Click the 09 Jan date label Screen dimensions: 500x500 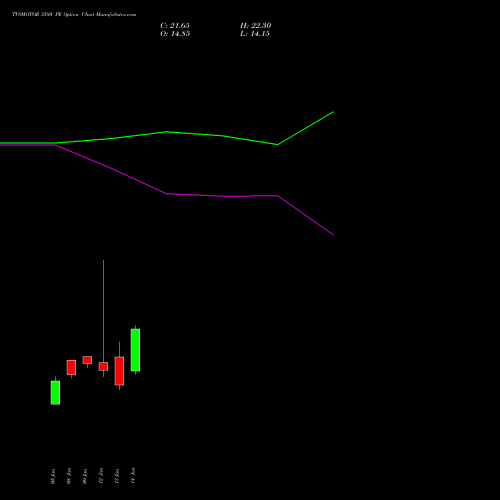pos(85,476)
